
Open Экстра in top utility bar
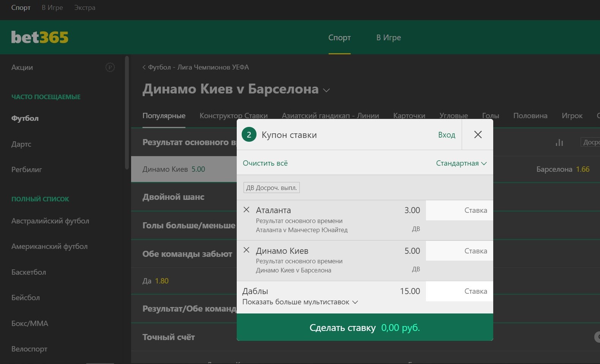(x=85, y=8)
